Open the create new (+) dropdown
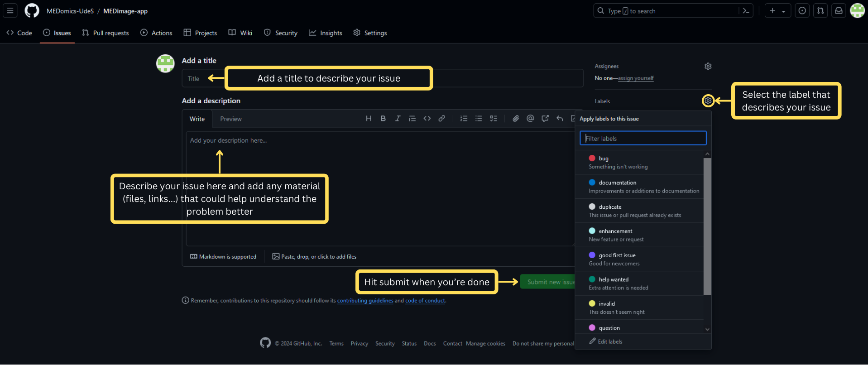868x365 pixels. coord(777,11)
